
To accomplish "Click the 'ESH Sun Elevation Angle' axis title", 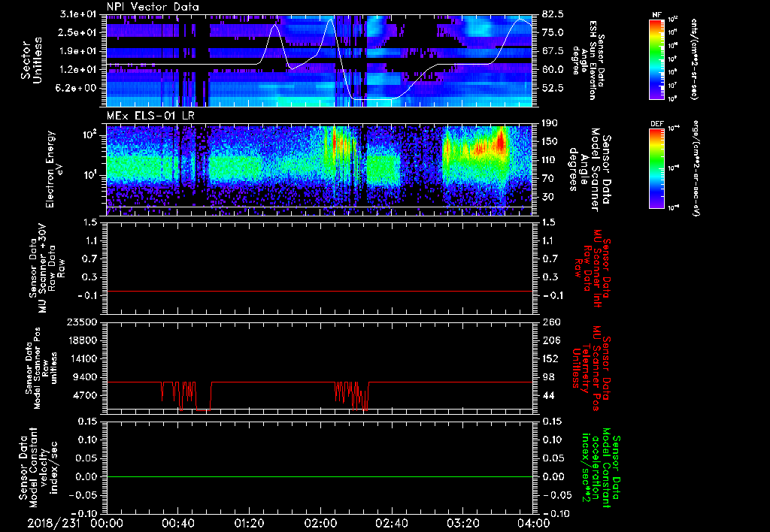I will 589,60.
